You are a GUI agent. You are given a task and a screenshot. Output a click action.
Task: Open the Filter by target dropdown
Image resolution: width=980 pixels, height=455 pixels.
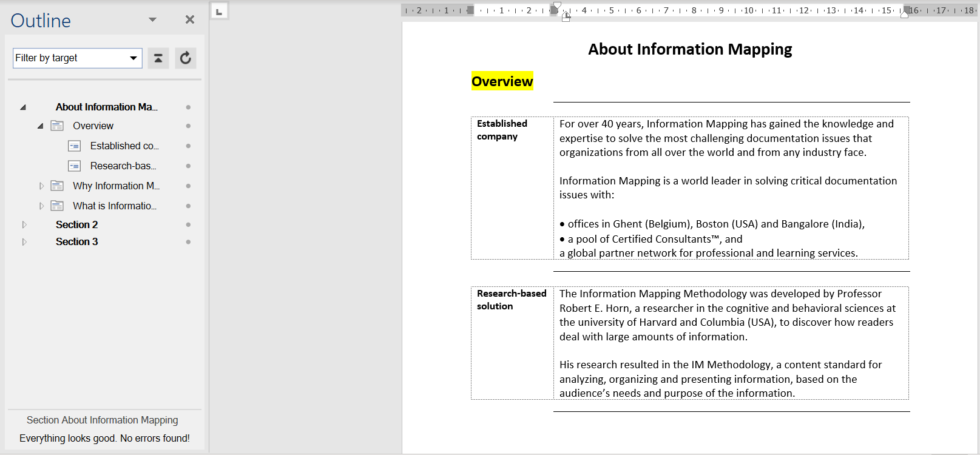[133, 58]
